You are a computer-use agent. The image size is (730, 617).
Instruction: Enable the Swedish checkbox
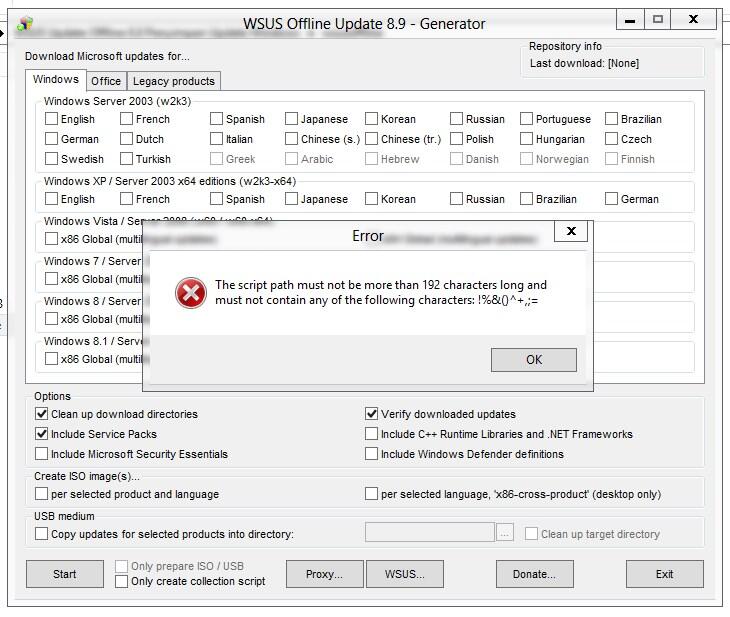pyautogui.click(x=51, y=159)
